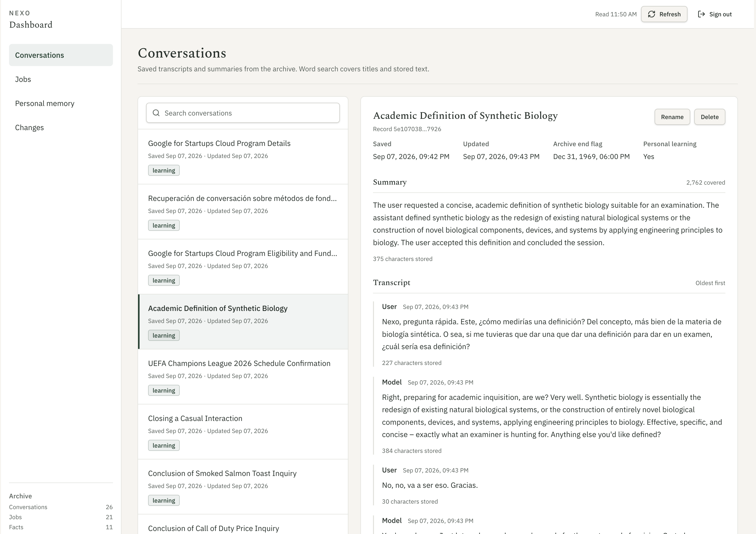Click the Read 11:50 AM status text

coord(616,14)
